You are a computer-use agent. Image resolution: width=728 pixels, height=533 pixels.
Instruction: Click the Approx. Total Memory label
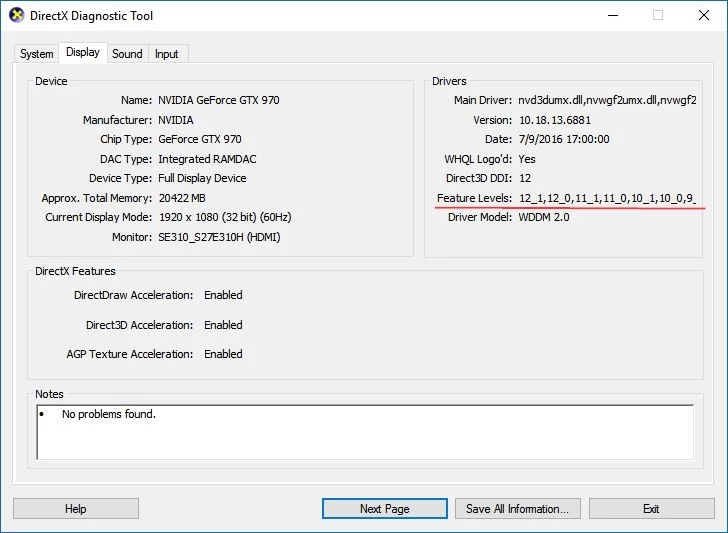97,198
